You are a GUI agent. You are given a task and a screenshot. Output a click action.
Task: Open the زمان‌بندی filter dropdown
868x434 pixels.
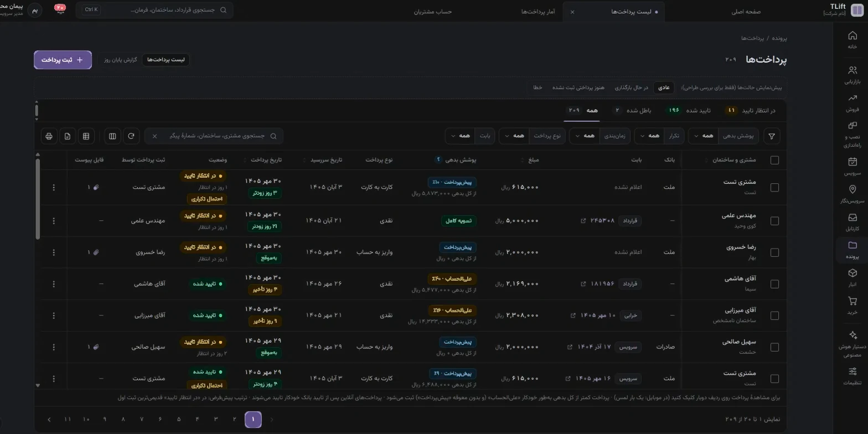click(x=600, y=136)
